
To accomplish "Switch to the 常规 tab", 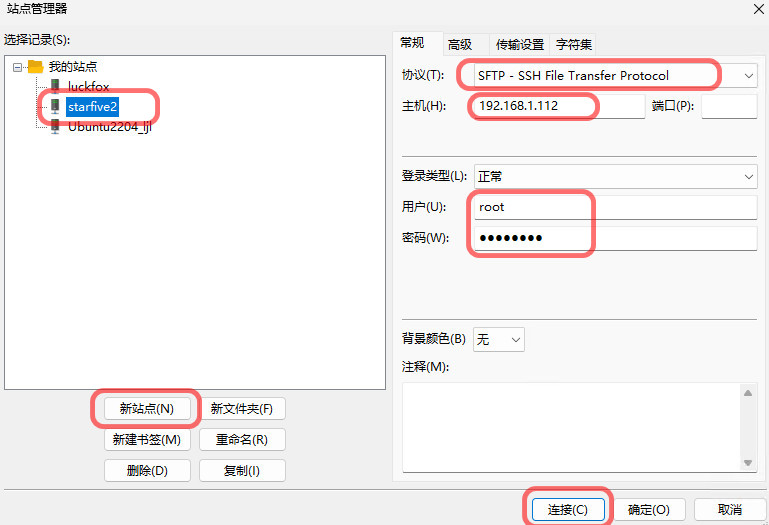I will pos(417,43).
